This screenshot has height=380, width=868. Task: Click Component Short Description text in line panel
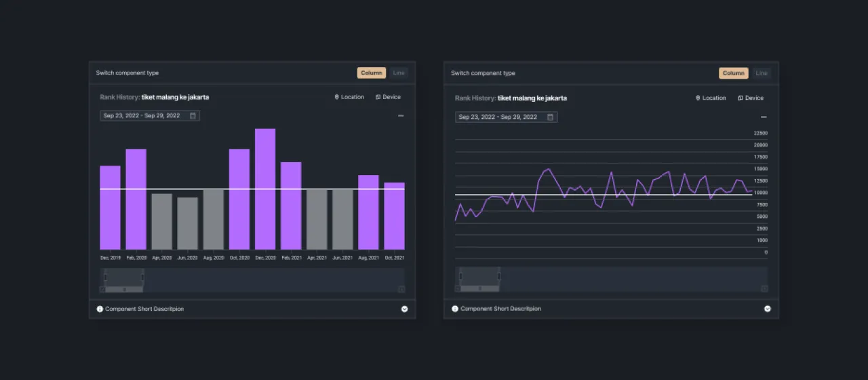[x=500, y=309]
